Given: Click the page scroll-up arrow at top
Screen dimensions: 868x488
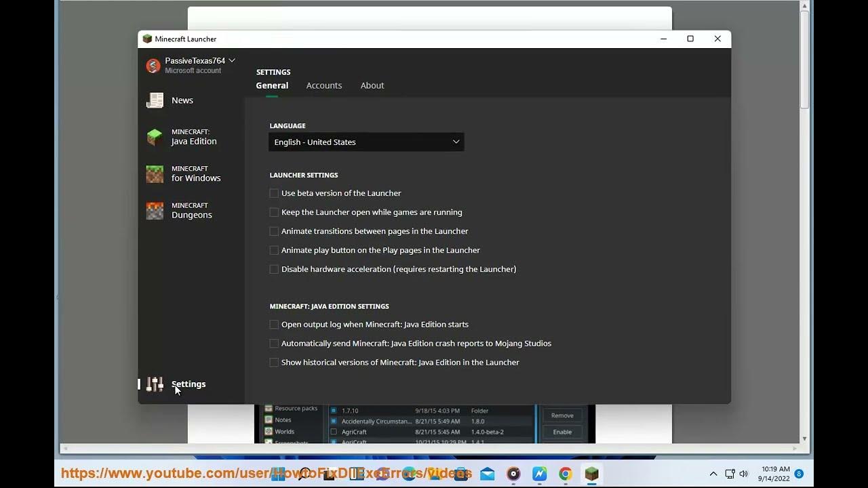Looking at the screenshot, I should (805, 5).
